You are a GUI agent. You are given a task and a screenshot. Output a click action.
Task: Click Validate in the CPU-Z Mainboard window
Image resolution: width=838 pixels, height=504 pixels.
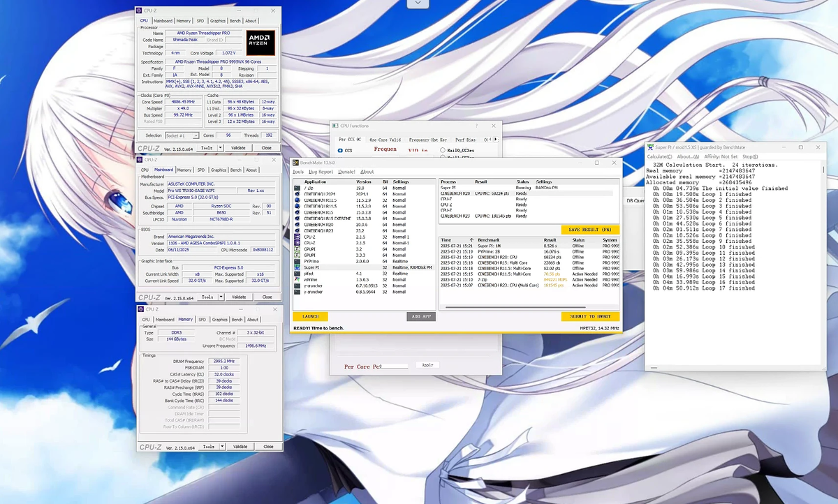pos(239,297)
